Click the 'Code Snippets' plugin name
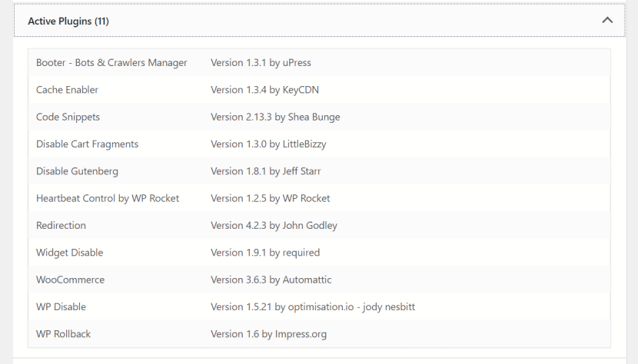This screenshot has height=364, width=638. (x=68, y=117)
